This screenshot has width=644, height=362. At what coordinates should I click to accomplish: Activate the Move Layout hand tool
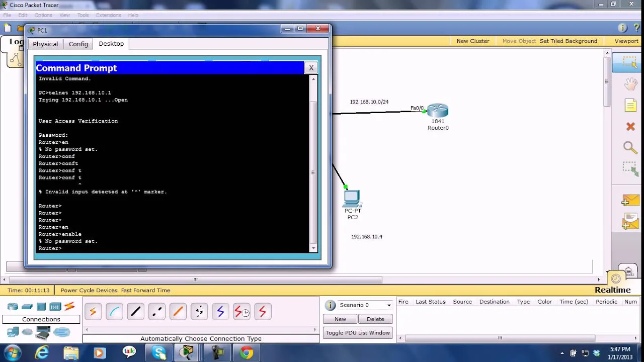[630, 84]
